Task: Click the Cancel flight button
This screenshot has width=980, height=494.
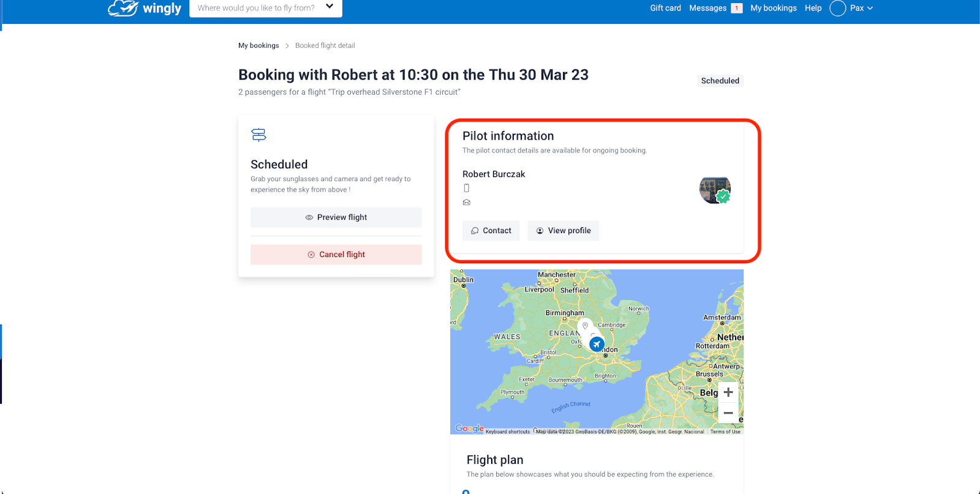Action: [336, 255]
